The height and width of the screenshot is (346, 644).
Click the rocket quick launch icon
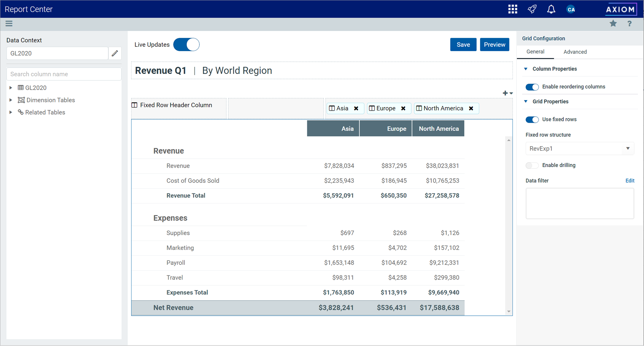click(x=532, y=9)
